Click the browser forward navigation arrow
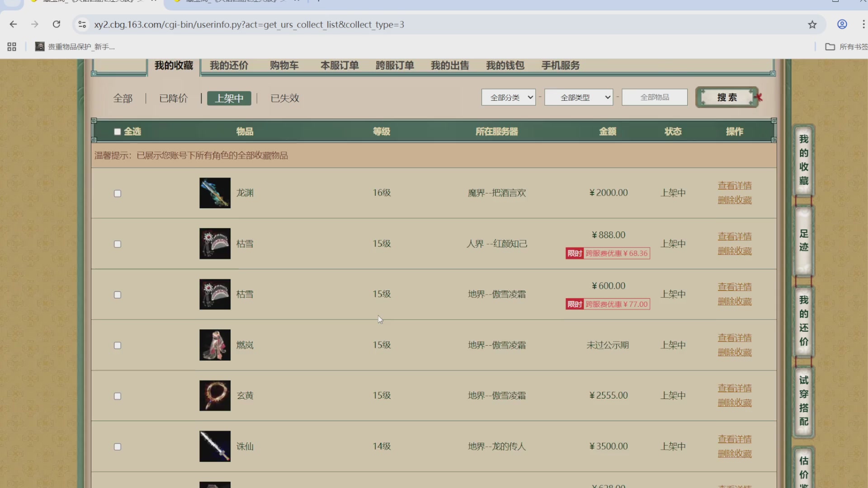 pos(35,24)
